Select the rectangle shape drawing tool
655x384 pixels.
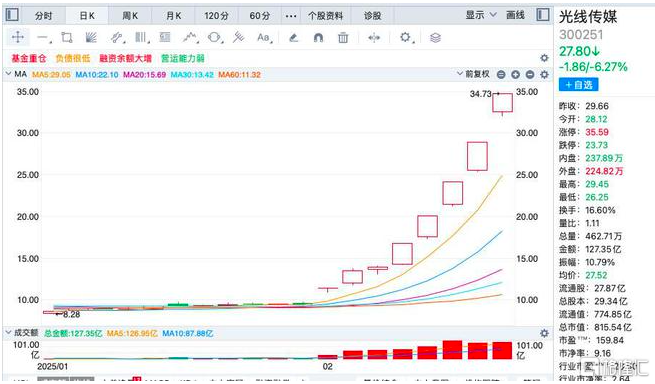[x=67, y=38]
